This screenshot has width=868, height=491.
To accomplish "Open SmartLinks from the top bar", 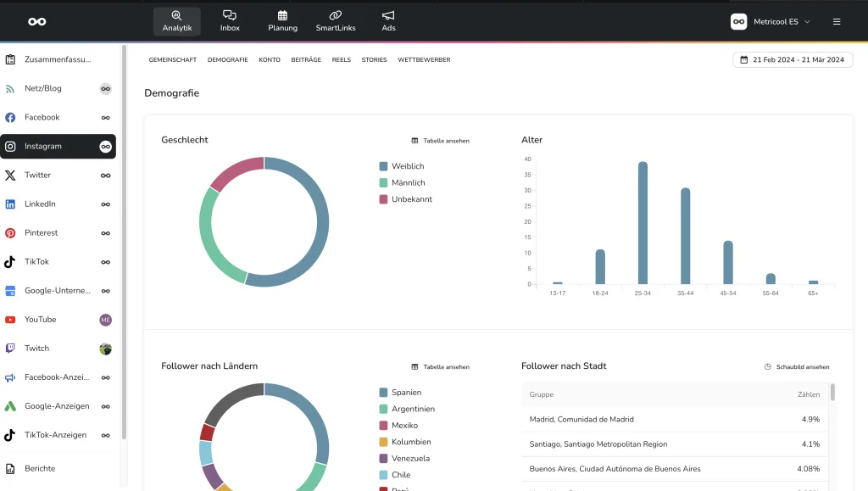I will pyautogui.click(x=336, y=21).
